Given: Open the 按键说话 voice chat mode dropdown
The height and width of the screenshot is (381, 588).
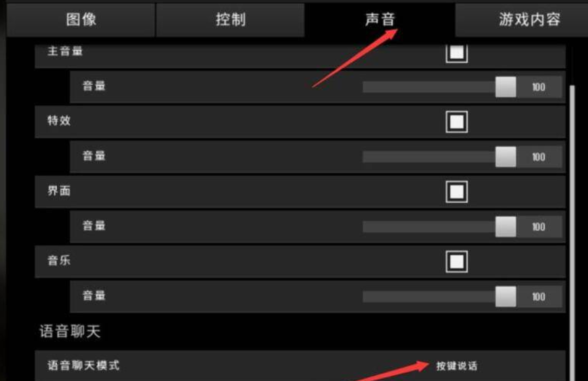Looking at the screenshot, I should click(456, 366).
